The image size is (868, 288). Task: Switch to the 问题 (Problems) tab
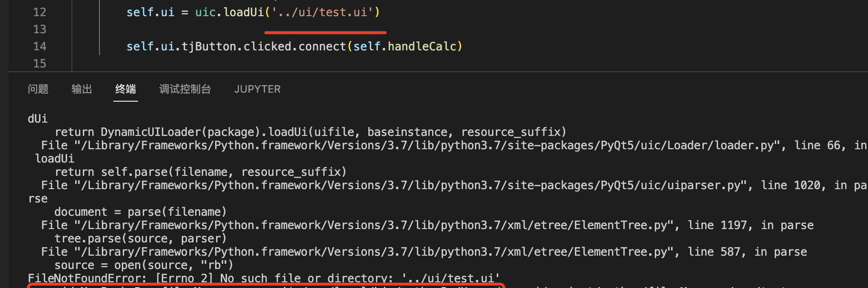pos(38,89)
